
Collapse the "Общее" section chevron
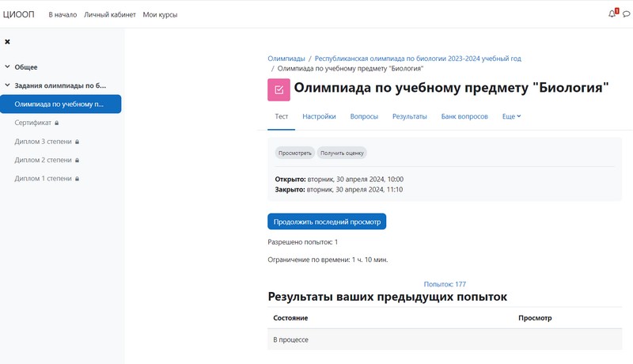point(7,67)
